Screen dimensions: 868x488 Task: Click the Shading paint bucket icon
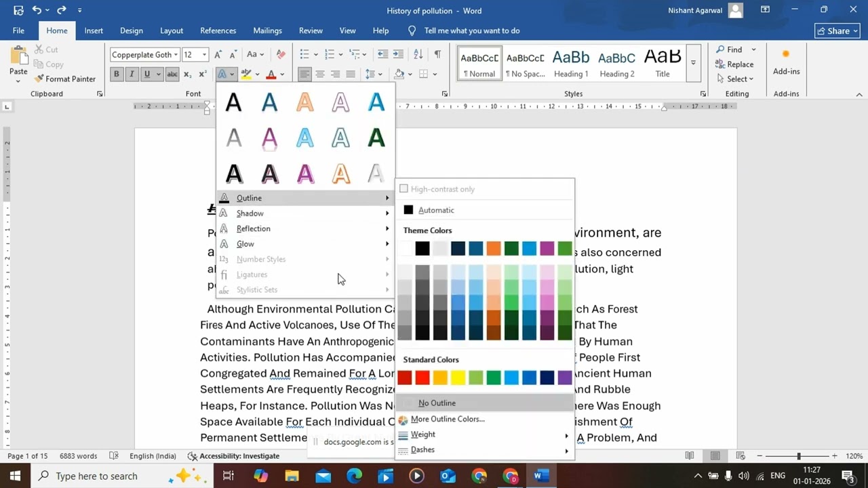click(399, 74)
